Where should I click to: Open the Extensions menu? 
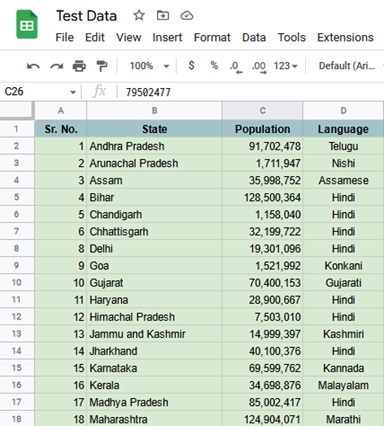tap(345, 37)
